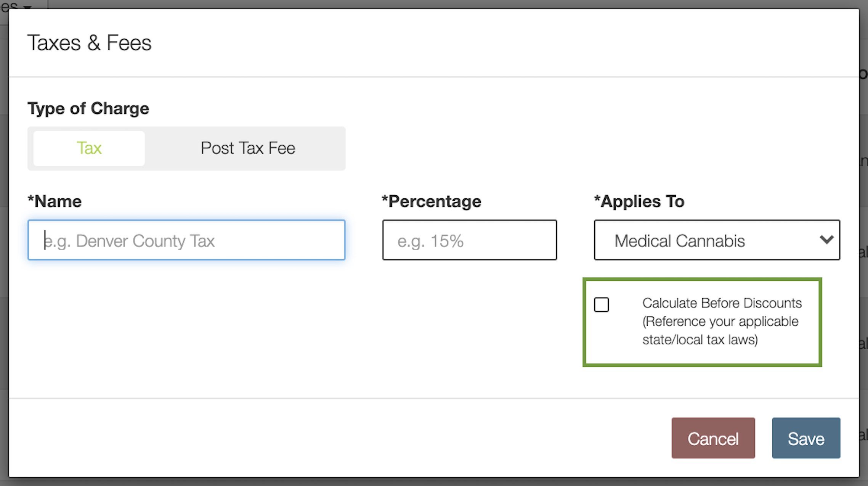Save the new tax entry
The height and width of the screenshot is (486, 868).
(x=806, y=438)
